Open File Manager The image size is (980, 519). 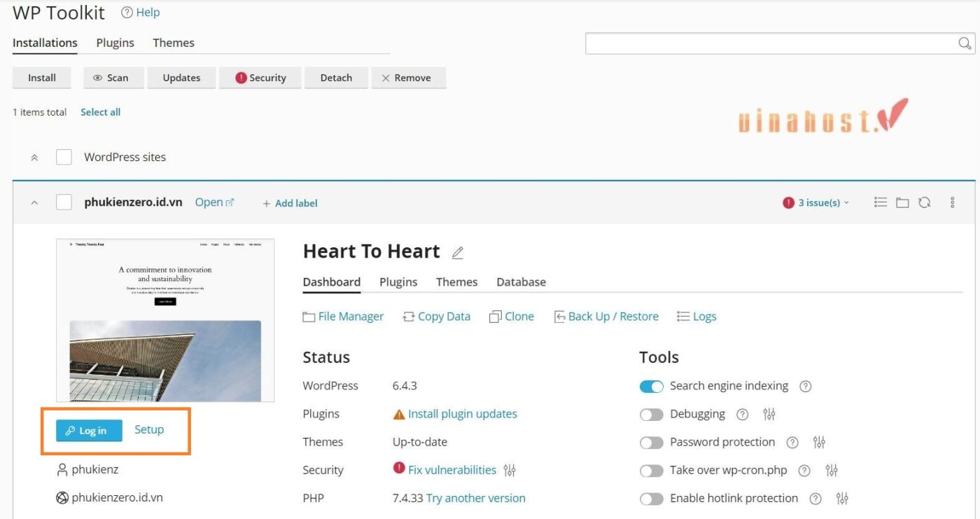pos(343,317)
